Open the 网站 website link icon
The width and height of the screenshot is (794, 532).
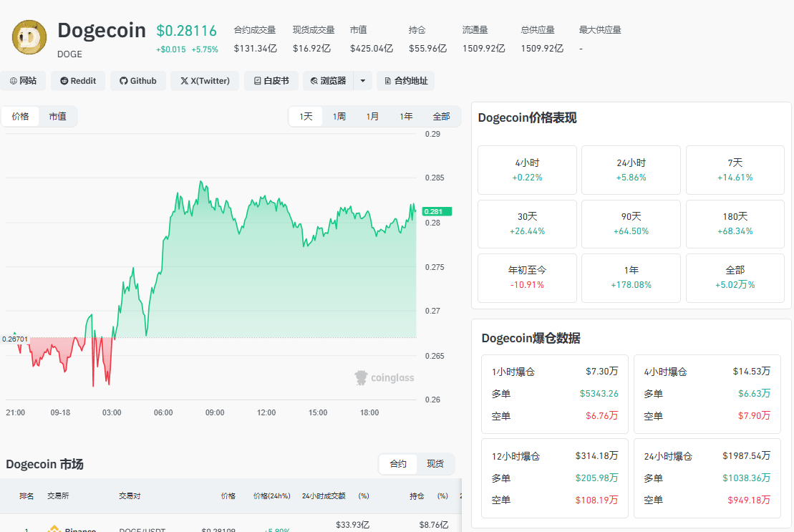click(14, 81)
